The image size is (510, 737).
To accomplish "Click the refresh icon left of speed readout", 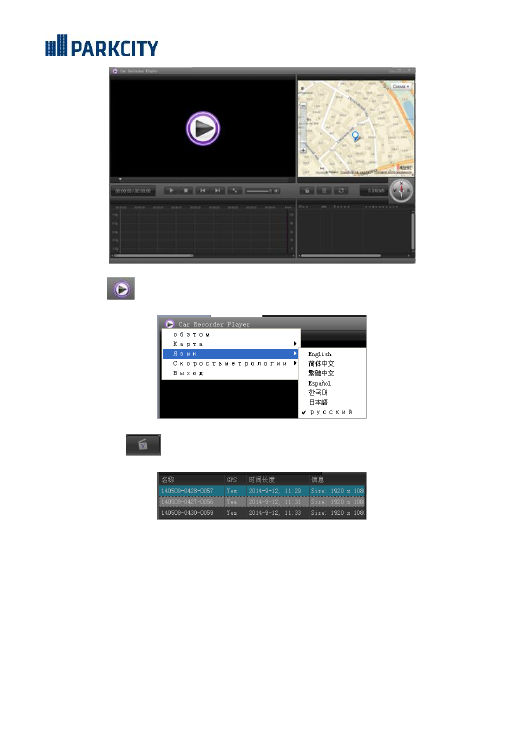I will (x=341, y=190).
